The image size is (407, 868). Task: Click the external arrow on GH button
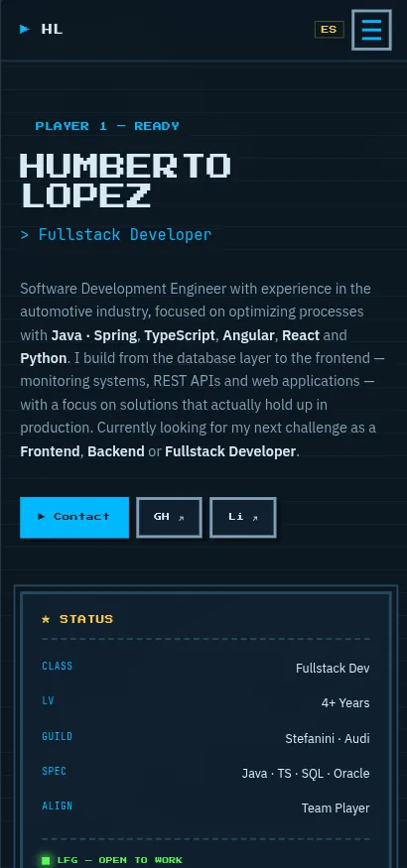(181, 518)
